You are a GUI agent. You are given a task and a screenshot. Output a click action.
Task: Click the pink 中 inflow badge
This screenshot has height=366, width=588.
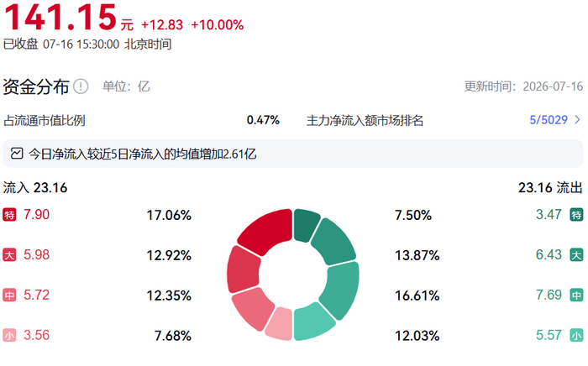[9, 295]
